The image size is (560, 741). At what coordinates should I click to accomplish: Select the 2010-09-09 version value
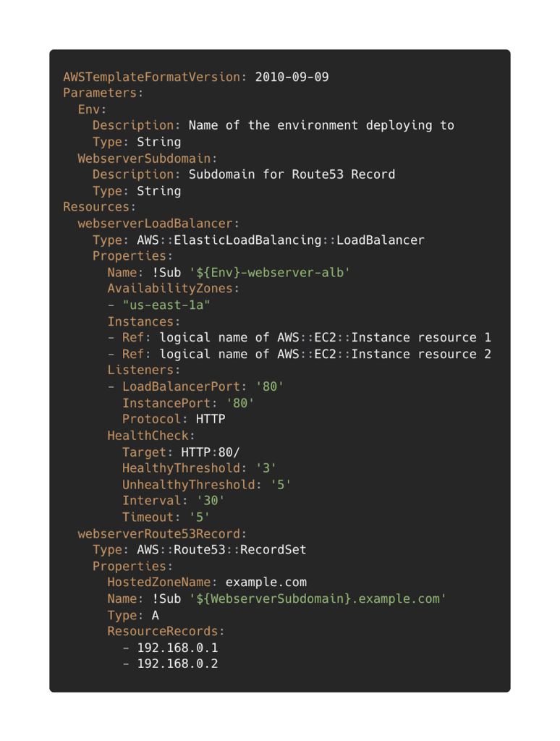click(292, 77)
